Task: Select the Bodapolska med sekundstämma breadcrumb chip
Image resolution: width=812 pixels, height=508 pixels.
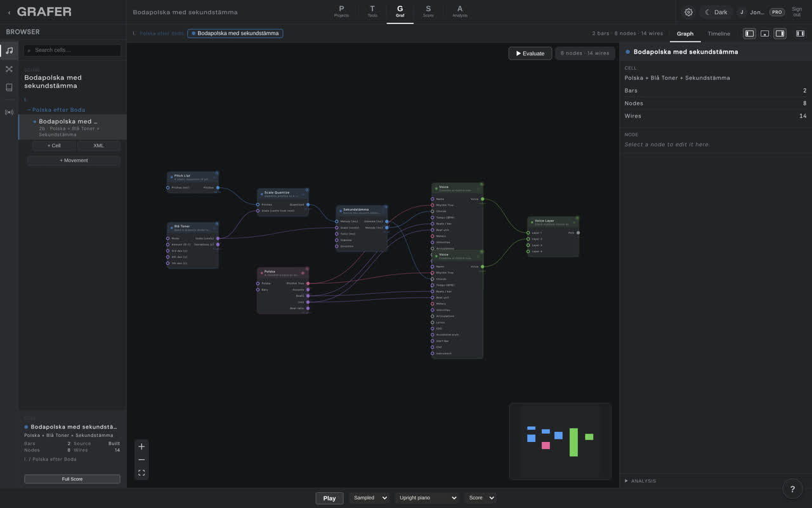Action: pyautogui.click(x=235, y=33)
